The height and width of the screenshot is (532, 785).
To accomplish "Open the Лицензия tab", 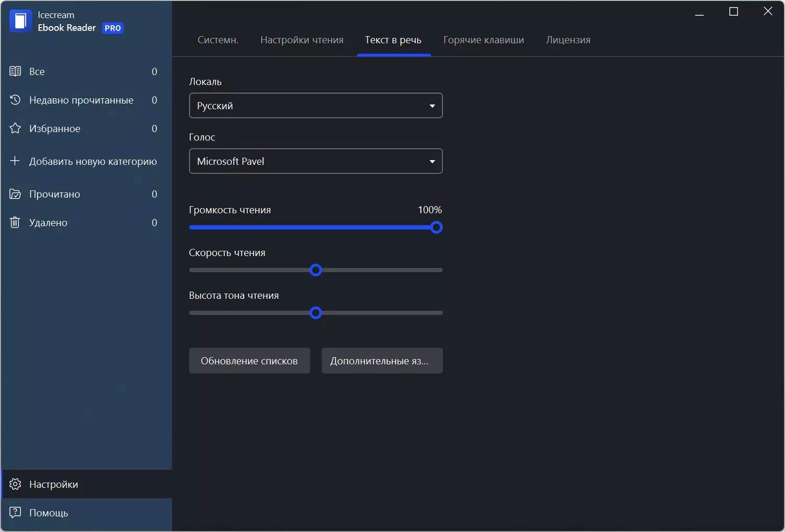I will (x=568, y=40).
